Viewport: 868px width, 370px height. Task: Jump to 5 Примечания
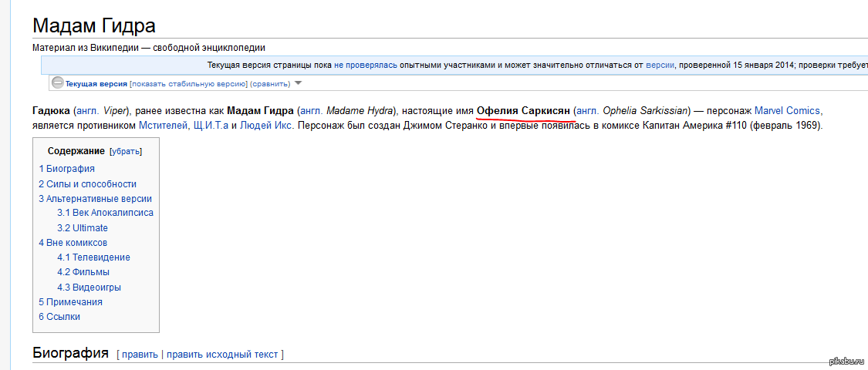70,302
